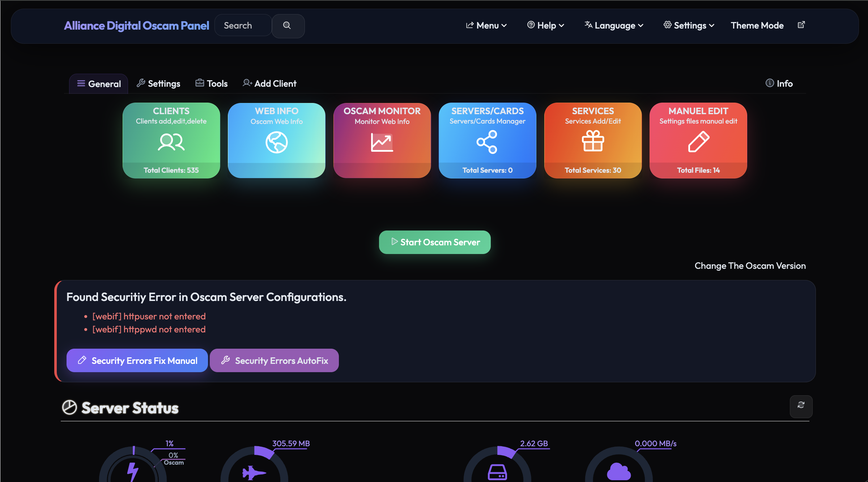Open Manuel Edit pencil icon

[698, 142]
